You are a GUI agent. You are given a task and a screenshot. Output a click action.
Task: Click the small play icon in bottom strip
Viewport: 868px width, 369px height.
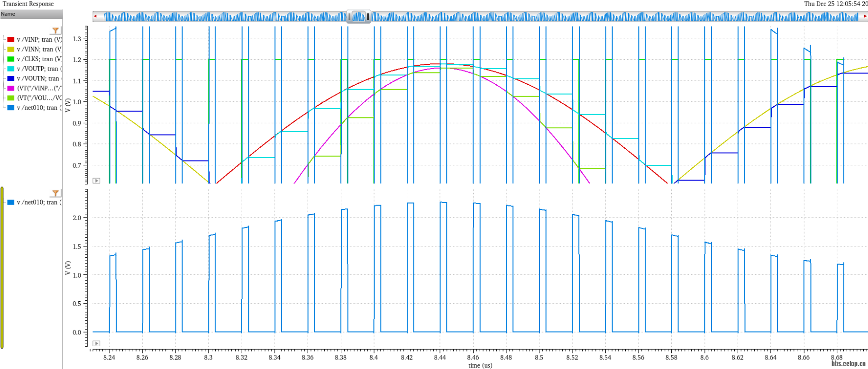[96, 343]
